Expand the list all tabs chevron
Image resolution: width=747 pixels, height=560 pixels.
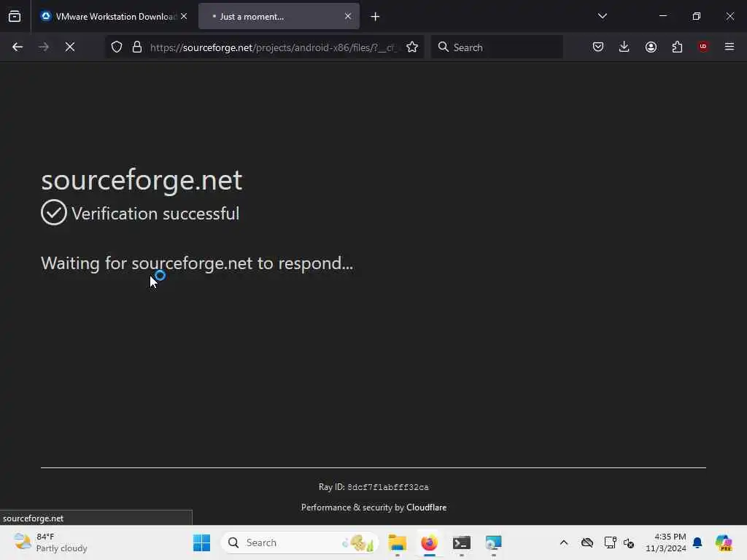point(602,16)
